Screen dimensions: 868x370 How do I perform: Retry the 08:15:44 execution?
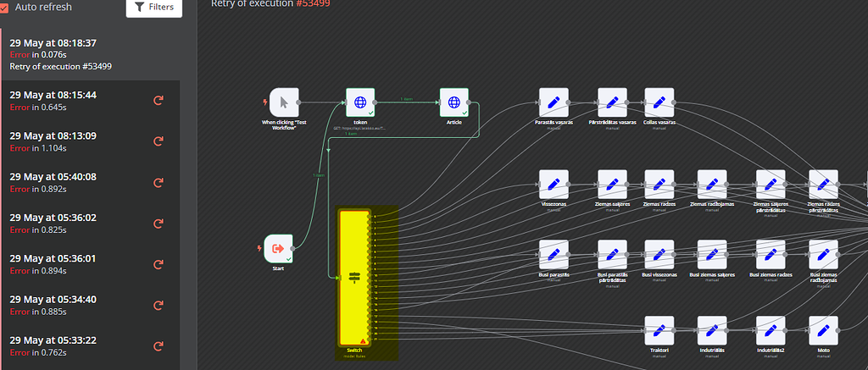[158, 101]
